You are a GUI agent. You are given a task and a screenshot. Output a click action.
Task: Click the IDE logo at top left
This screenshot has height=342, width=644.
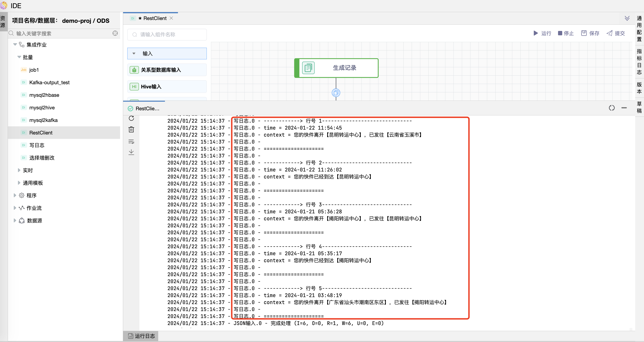(4, 5)
